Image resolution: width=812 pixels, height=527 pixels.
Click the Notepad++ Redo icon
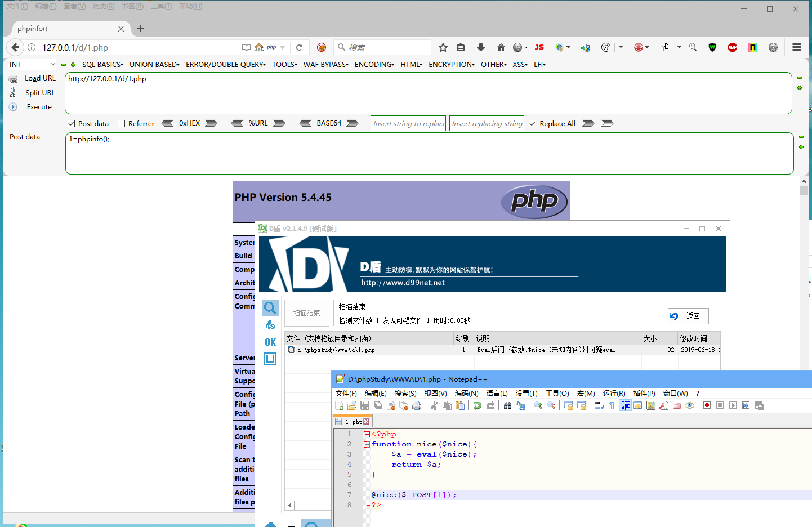coord(490,405)
